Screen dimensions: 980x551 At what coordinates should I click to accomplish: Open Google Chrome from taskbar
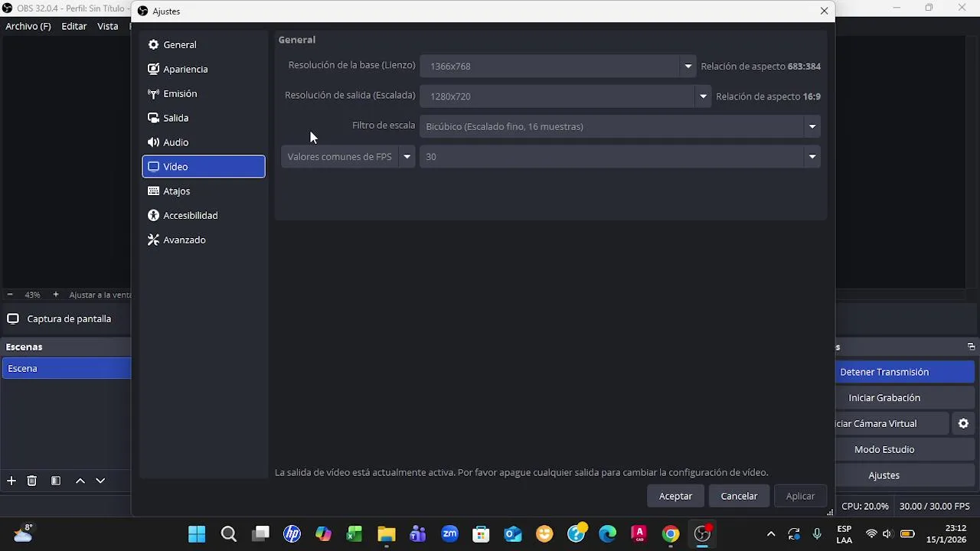point(671,534)
